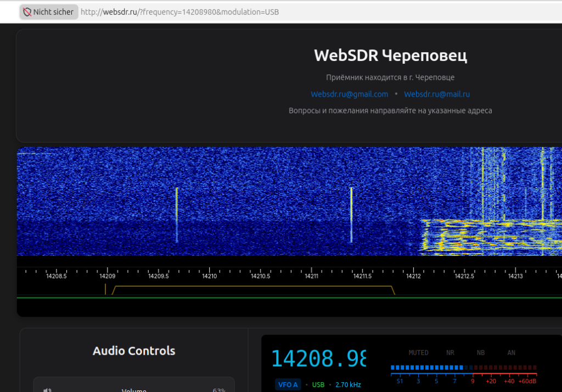The height and width of the screenshot is (392, 562).
Task: Click the S1 label on the S-meter
Action: (400, 381)
